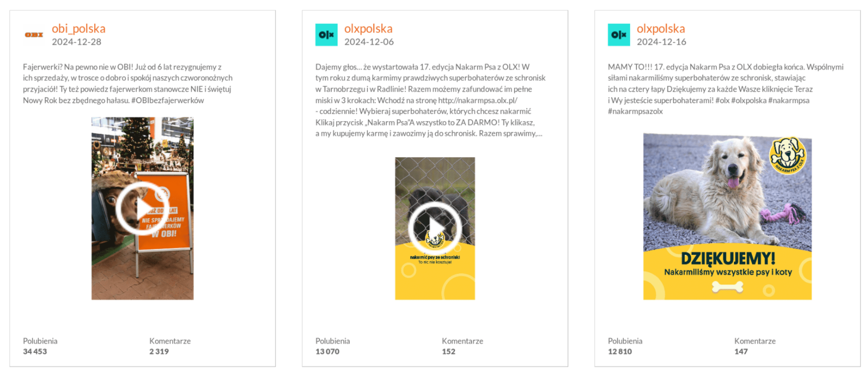Click the MAMY TO!!! post caption text
This screenshot has height=379, width=868.
725,89
